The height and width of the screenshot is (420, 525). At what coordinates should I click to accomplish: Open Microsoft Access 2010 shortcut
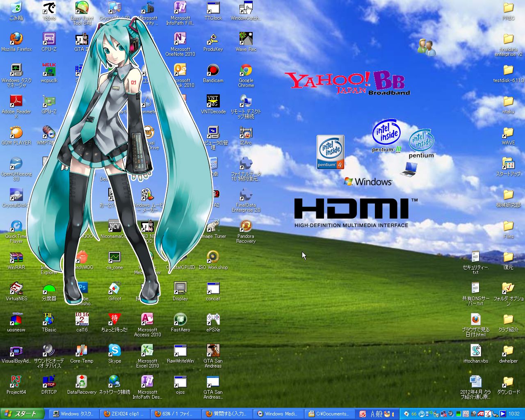[x=148, y=325]
